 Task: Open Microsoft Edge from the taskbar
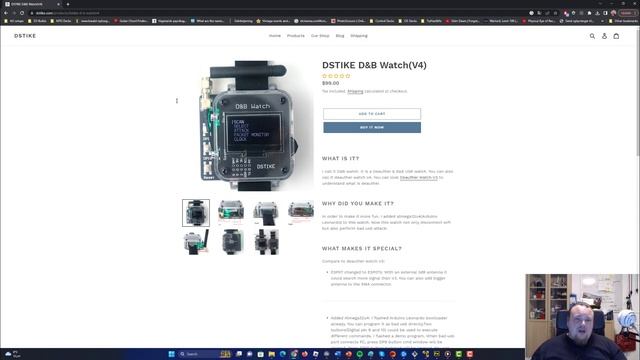coord(282,354)
